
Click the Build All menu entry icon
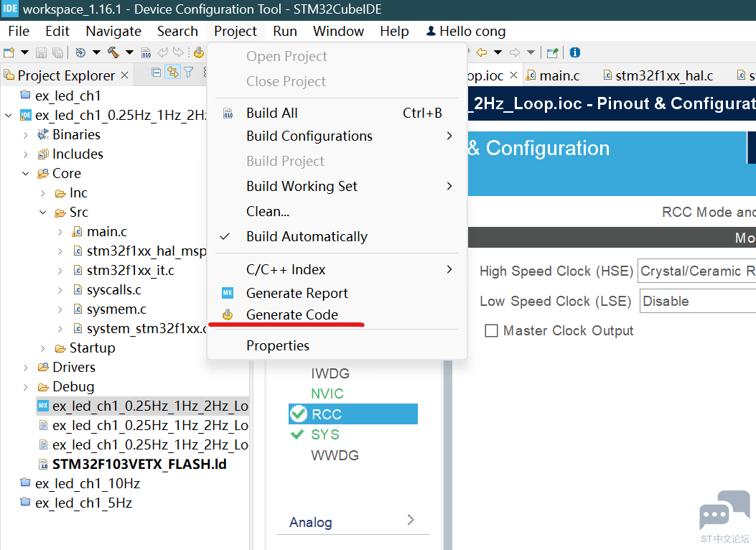coord(228,113)
